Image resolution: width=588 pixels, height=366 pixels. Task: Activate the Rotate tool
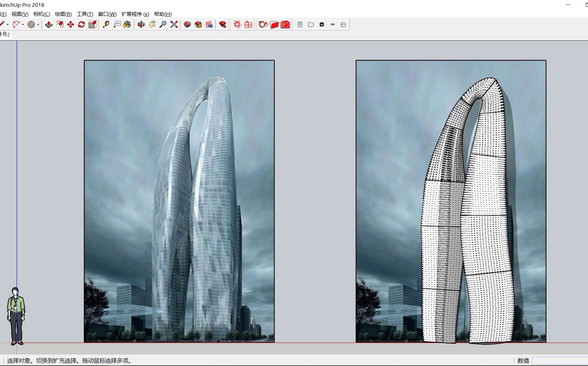81,24
